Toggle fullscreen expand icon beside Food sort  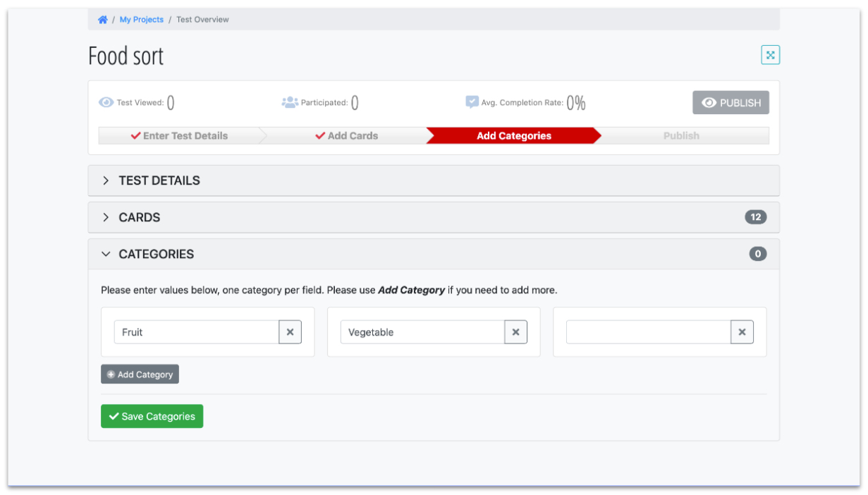point(770,55)
